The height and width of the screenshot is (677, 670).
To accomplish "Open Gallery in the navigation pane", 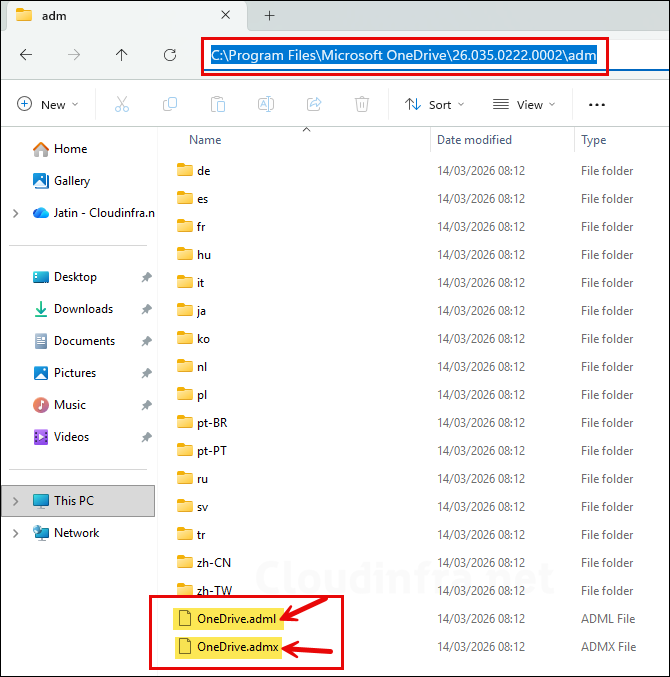I will coord(62,181).
